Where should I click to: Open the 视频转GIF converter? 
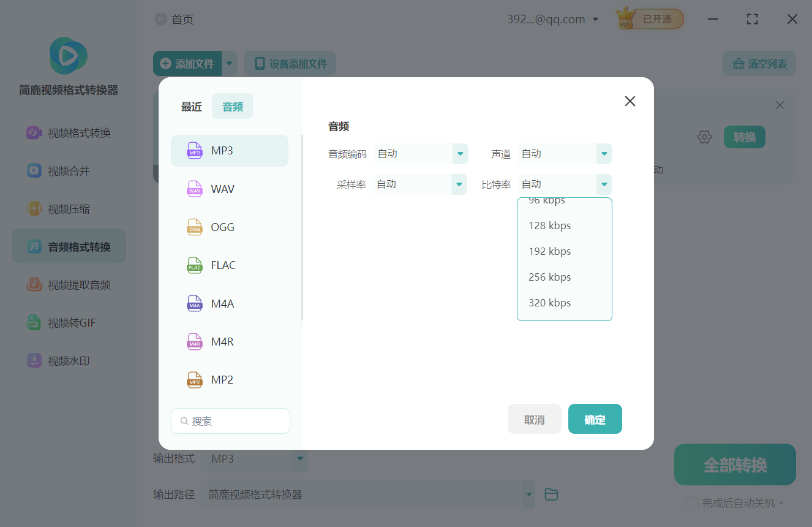69,322
